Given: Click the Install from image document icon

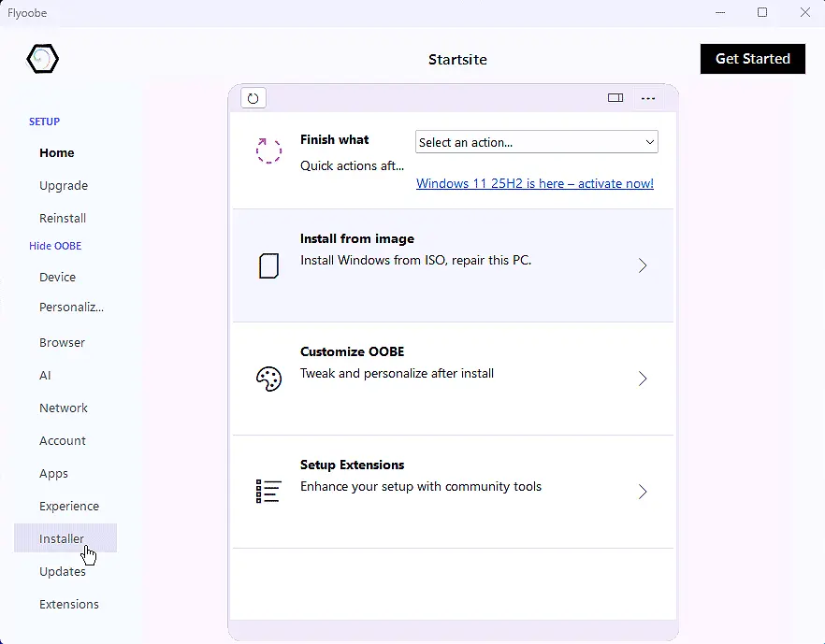Looking at the screenshot, I should pyautogui.click(x=268, y=266).
